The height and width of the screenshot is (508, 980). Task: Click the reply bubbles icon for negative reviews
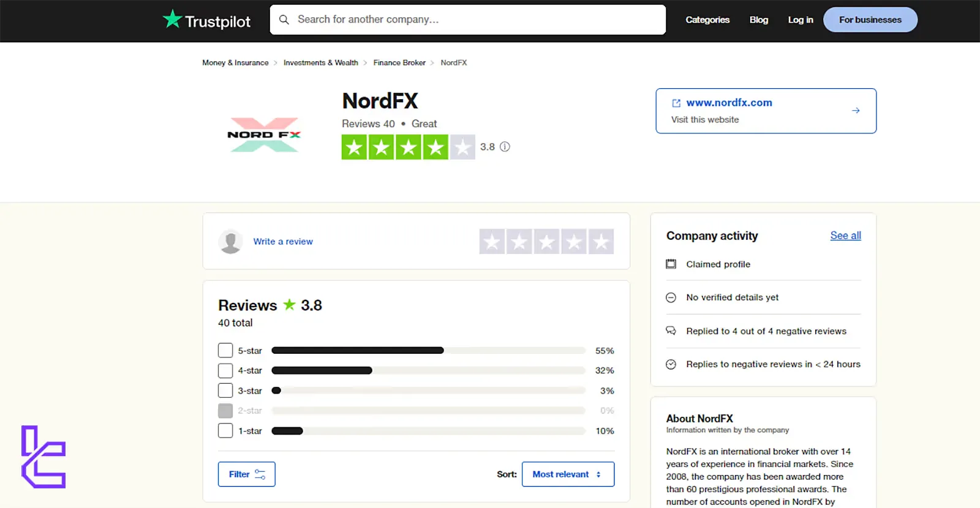671,331
